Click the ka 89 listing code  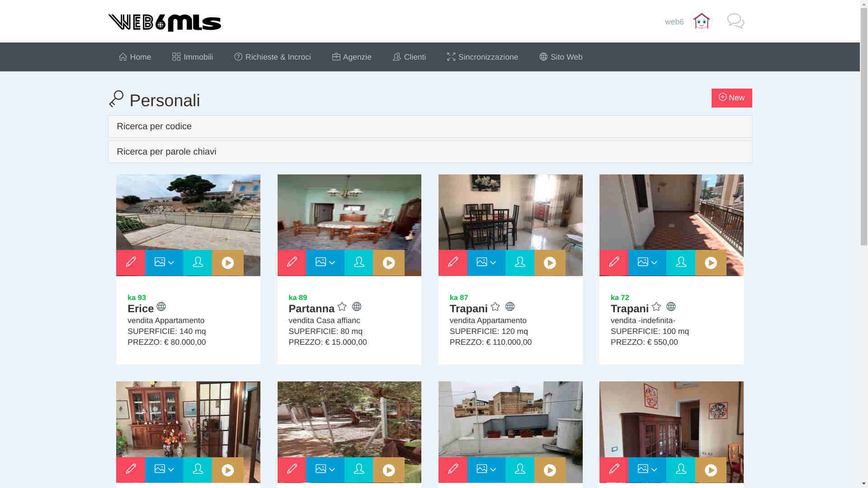pos(297,297)
